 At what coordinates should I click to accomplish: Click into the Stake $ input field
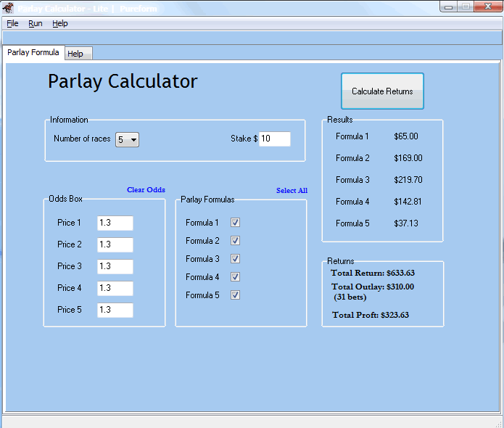pyautogui.click(x=275, y=139)
